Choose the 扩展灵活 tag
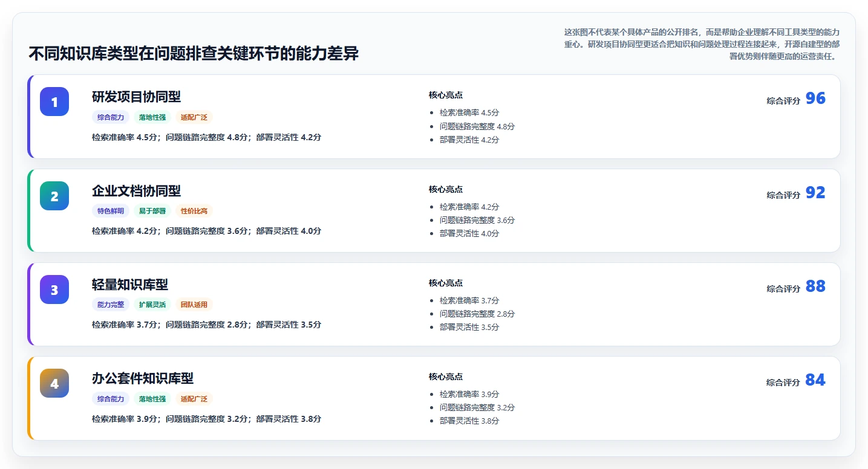Image resolution: width=868 pixels, height=469 pixels. pyautogui.click(x=152, y=305)
